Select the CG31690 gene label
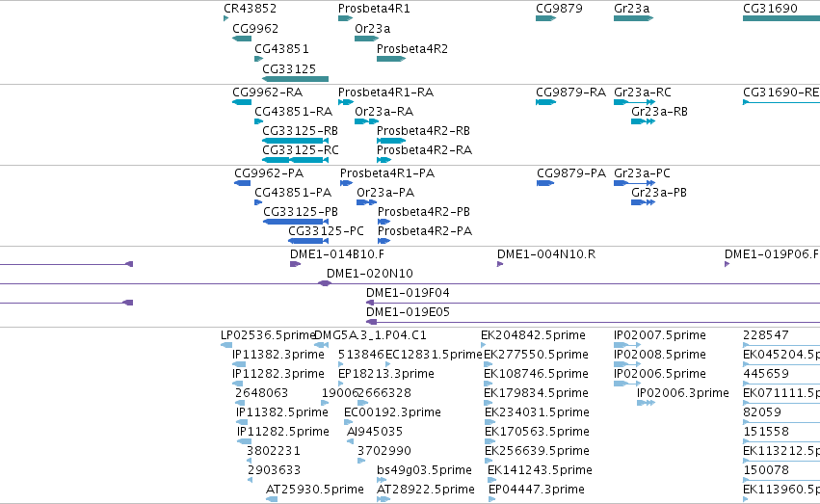 pyautogui.click(x=770, y=9)
